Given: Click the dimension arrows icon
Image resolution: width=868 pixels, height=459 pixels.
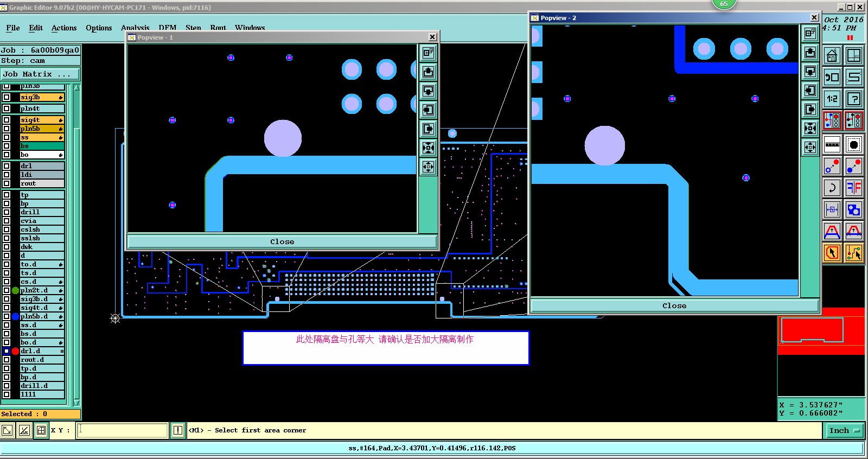Looking at the screenshot, I should tap(832, 209).
